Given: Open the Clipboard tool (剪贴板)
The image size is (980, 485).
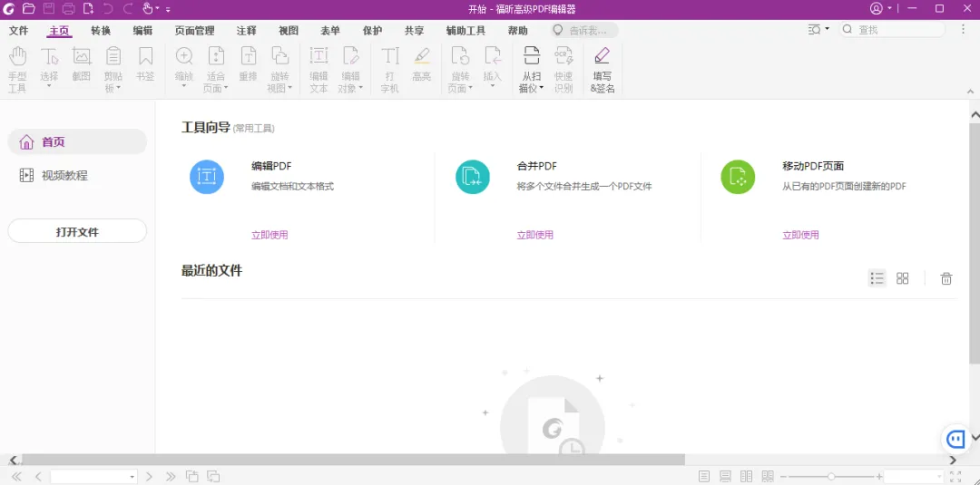Looking at the screenshot, I should [x=113, y=69].
